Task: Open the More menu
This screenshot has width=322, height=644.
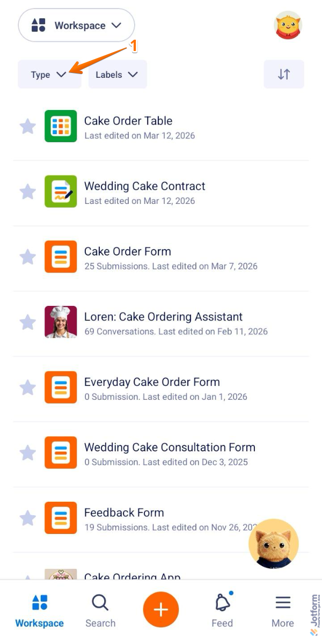Action: coord(283,609)
